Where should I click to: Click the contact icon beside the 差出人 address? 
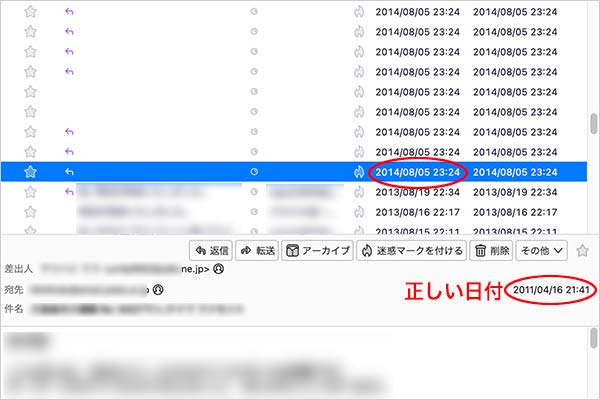pyautogui.click(x=218, y=269)
